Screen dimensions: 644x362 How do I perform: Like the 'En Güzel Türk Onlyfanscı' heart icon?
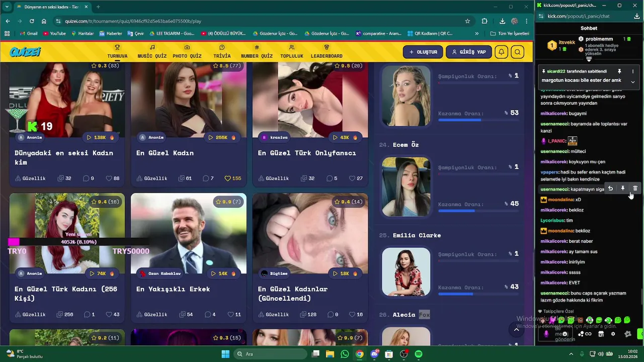[x=352, y=178]
